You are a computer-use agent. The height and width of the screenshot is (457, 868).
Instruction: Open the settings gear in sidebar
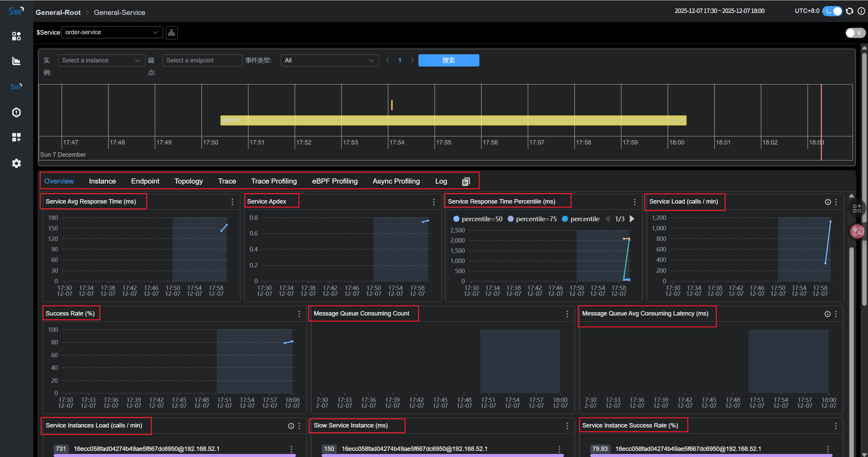tap(16, 163)
